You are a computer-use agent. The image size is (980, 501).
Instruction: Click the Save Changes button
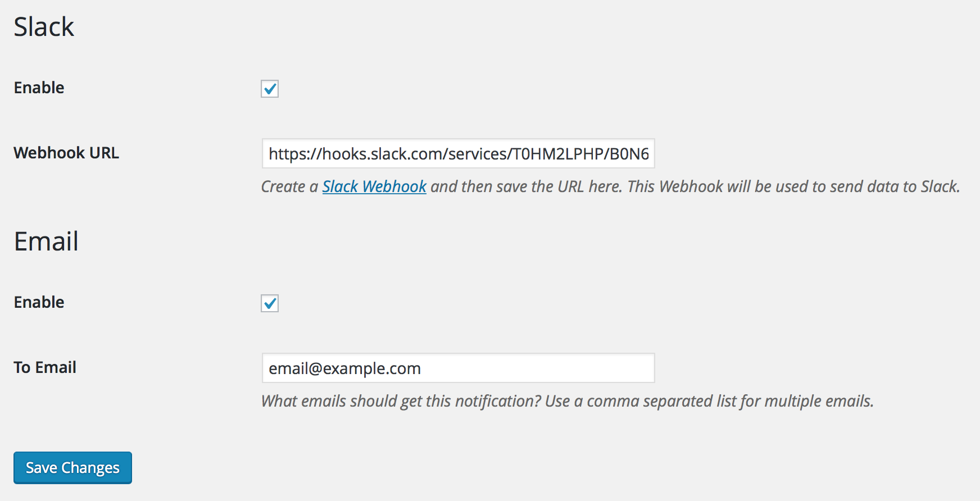[x=72, y=468]
